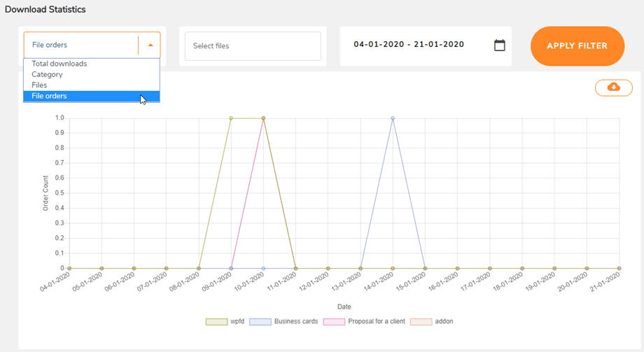644x352 pixels.
Task: Click the date range 04-01-2020 - 21-01-2020 field
Action: pos(409,45)
